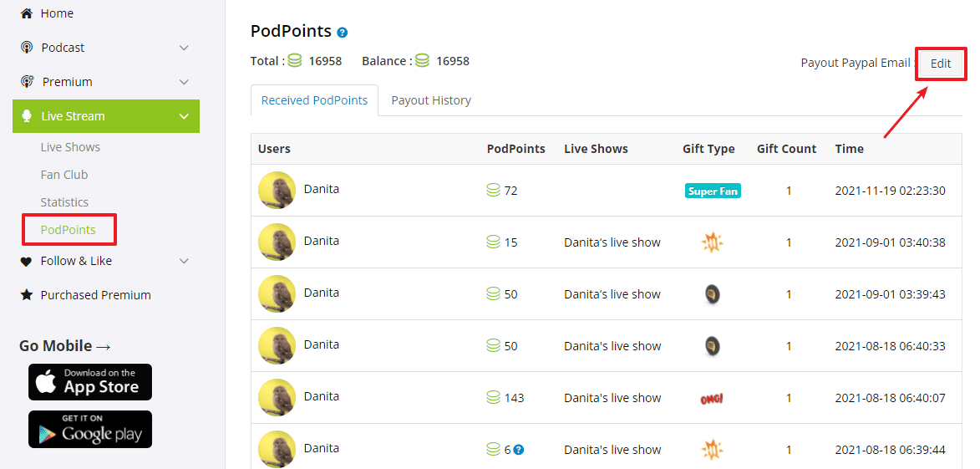
Task: Click the Purchased Premium star icon
Action: tap(27, 295)
